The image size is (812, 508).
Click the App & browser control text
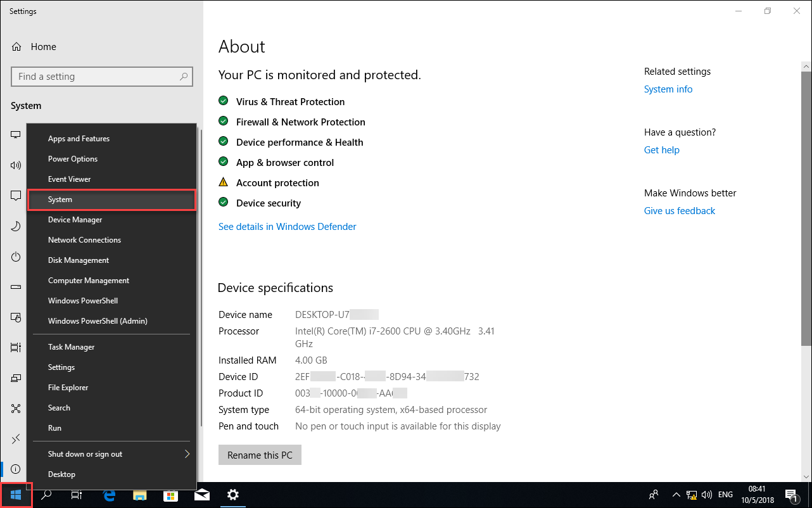[x=284, y=163]
